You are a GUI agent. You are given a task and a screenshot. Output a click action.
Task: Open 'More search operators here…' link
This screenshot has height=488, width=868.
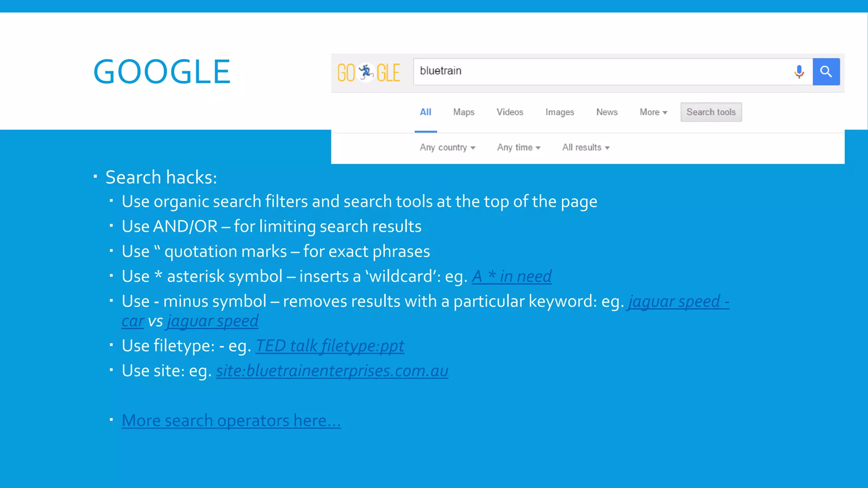(x=231, y=421)
